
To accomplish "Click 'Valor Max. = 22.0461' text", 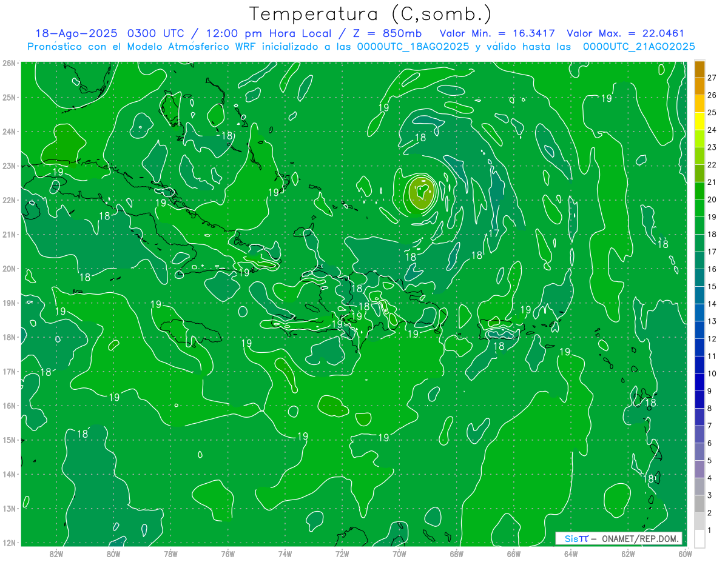I will (625, 33).
